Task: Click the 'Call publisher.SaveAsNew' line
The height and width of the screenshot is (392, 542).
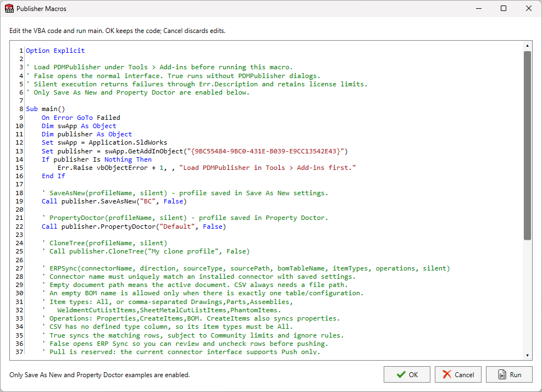Action: pyautogui.click(x=114, y=201)
